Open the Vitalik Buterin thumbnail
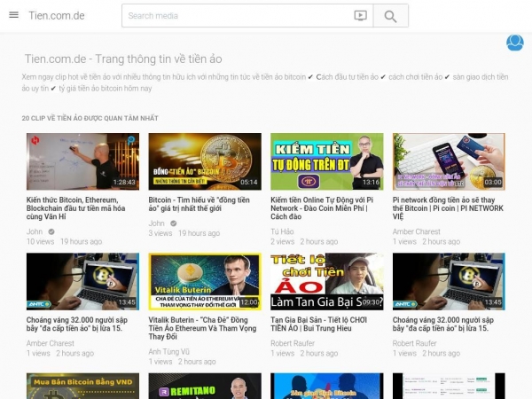This screenshot has width=532, height=399. pos(205,282)
